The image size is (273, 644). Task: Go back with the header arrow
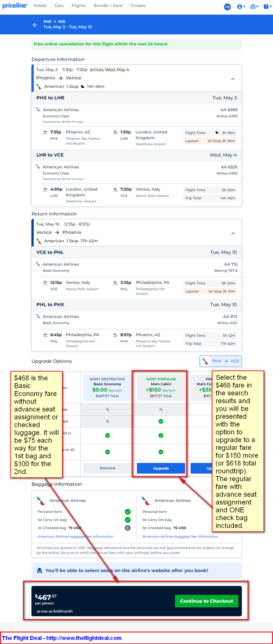(35, 25)
